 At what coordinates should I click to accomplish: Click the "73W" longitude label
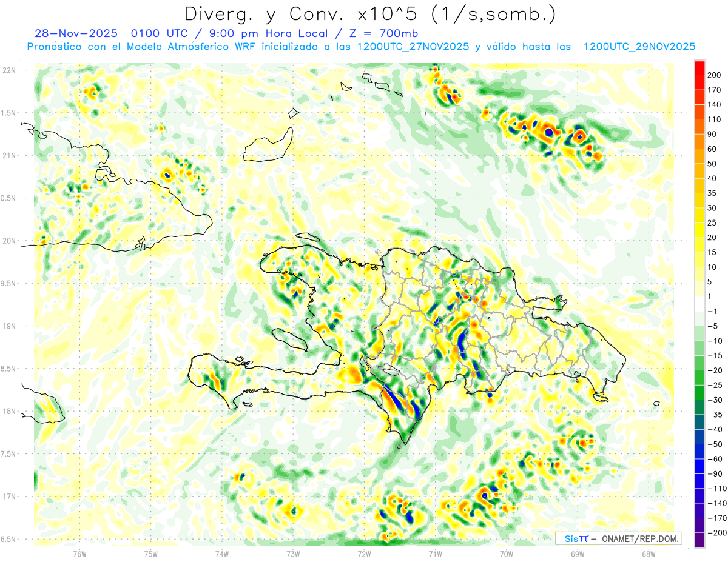[293, 554]
